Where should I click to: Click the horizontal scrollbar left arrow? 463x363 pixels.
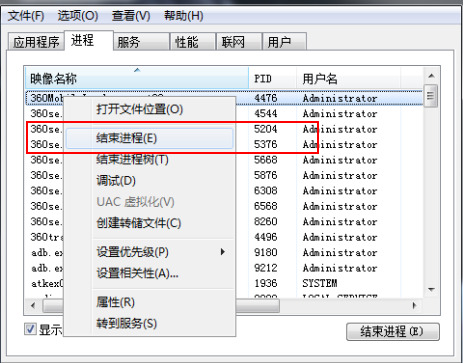[x=33, y=305]
